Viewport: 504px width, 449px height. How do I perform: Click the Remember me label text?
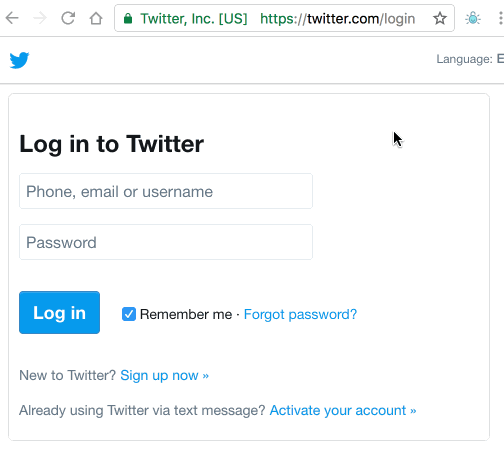(186, 314)
